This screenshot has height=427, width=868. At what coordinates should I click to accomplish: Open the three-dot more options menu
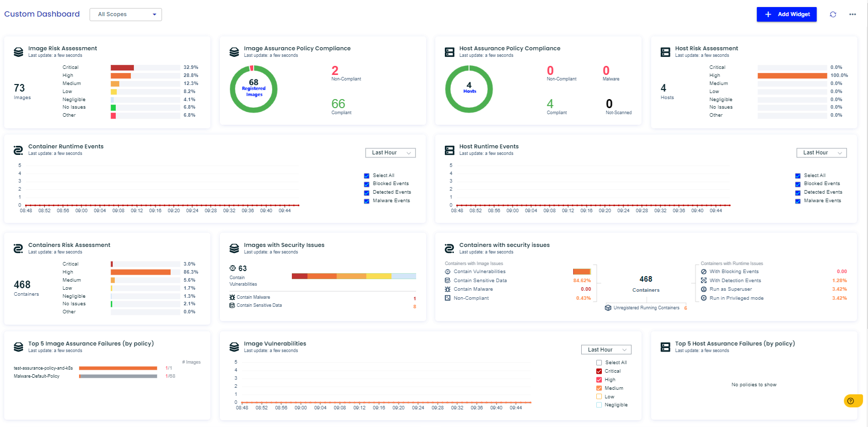tap(852, 15)
